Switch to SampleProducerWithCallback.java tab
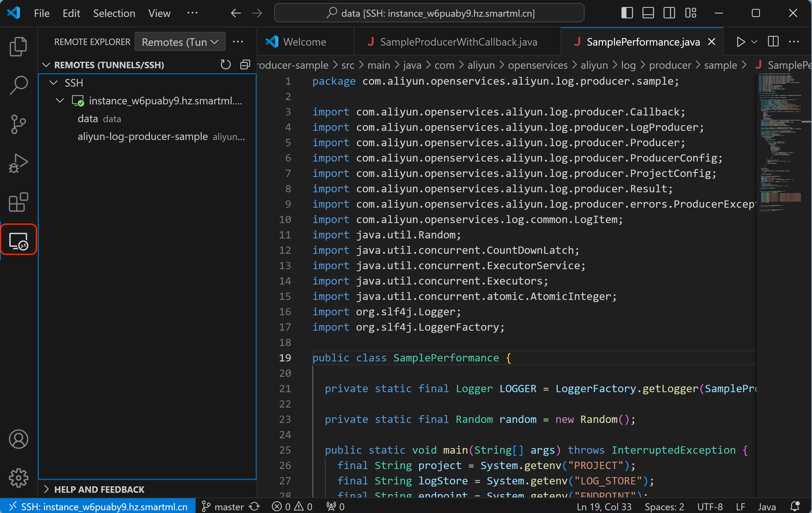 point(458,42)
